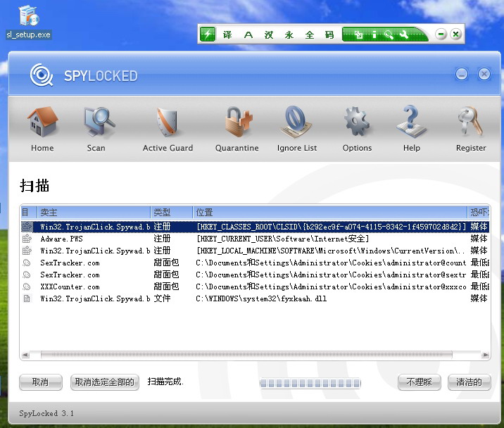The height and width of the screenshot is (428, 504).
Task: Sort by the 位置 column header
Action: pos(330,212)
